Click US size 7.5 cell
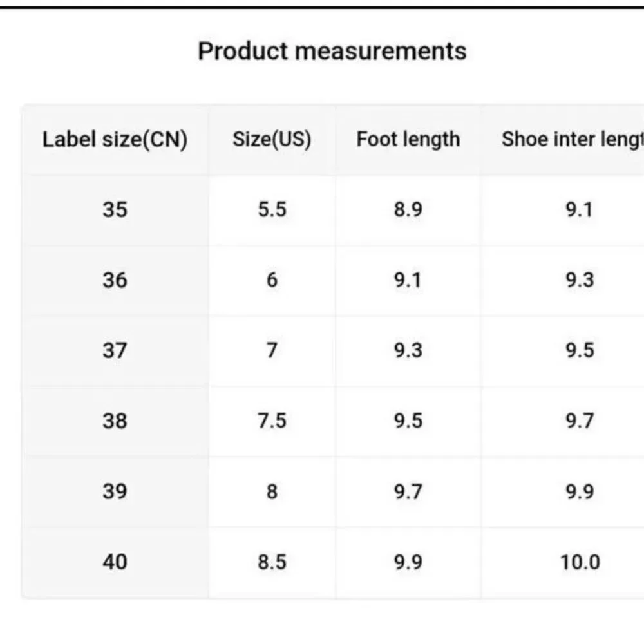This screenshot has width=644, height=644. (272, 421)
